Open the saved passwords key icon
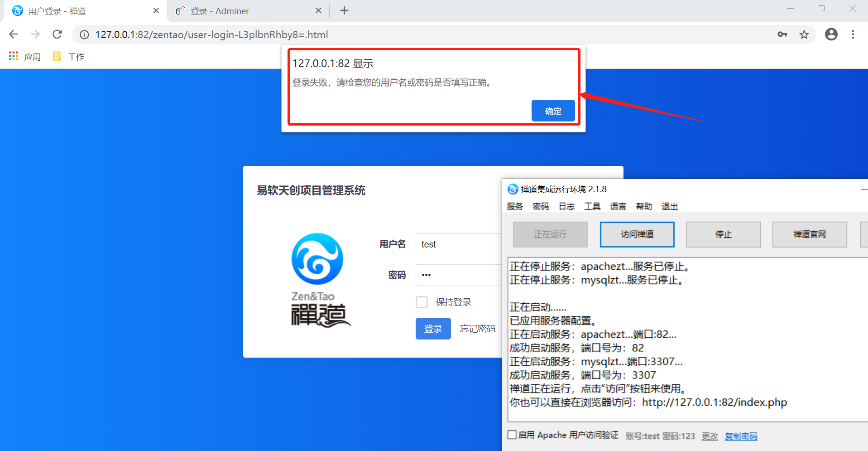This screenshot has width=868, height=451. [x=782, y=34]
